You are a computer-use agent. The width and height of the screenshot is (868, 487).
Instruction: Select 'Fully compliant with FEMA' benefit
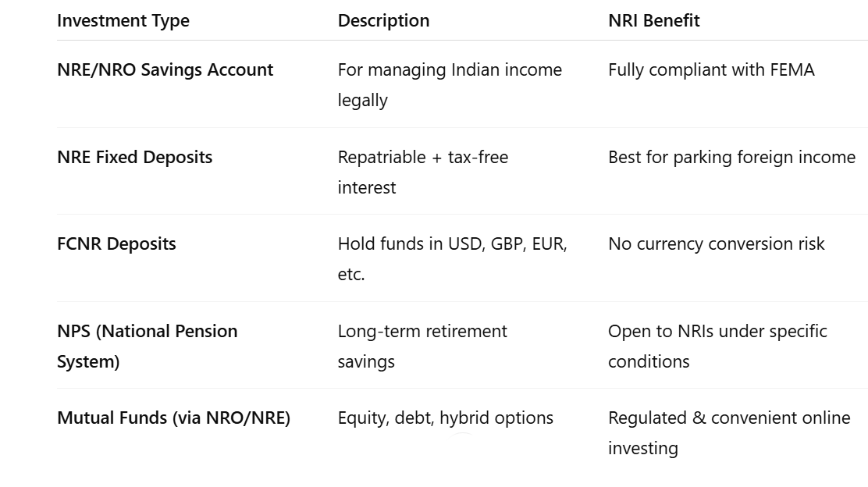[x=711, y=69]
